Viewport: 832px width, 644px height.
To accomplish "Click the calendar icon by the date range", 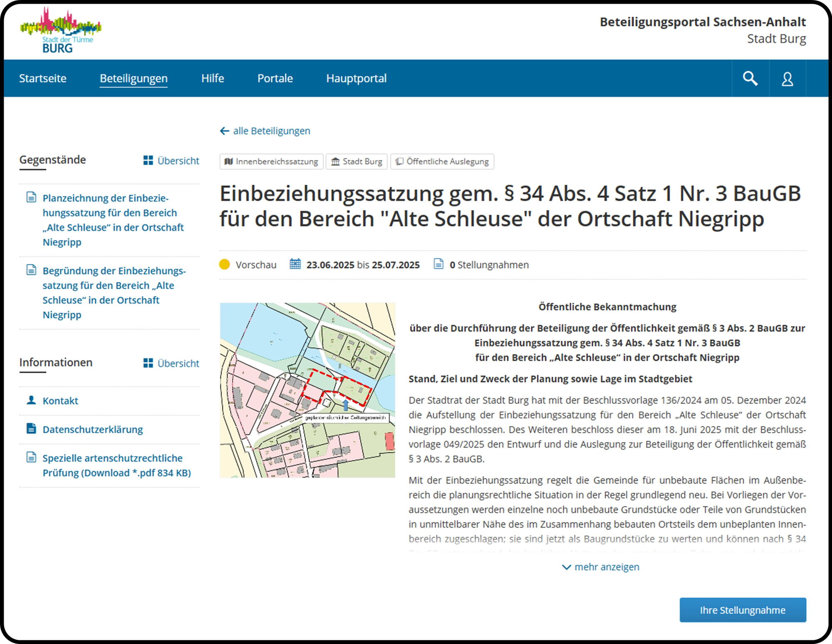I will point(295,264).
